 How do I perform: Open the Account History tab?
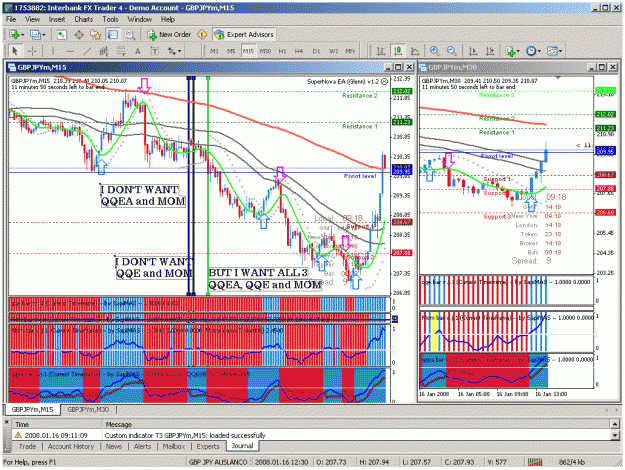pos(71,446)
